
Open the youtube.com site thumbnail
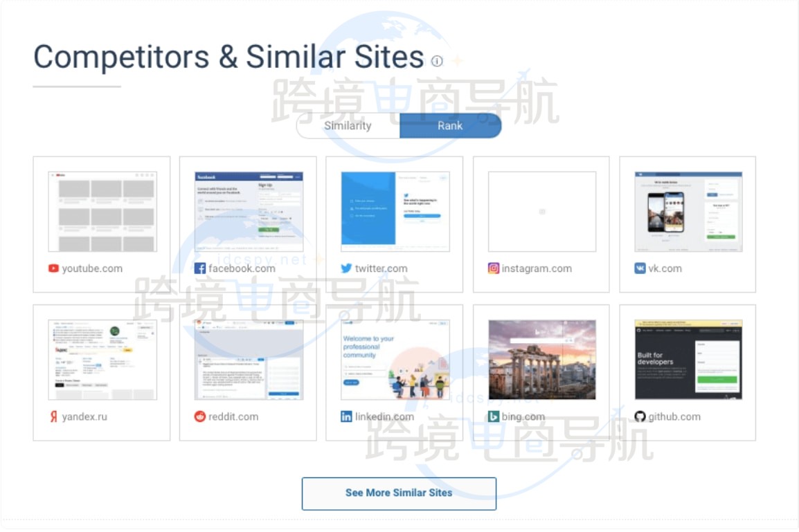[x=102, y=212]
